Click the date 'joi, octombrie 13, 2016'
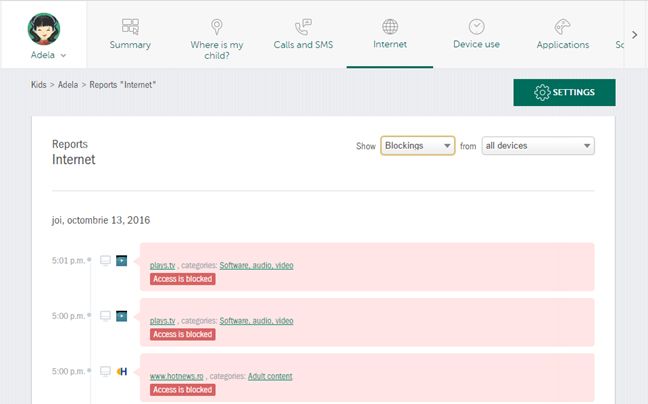The height and width of the screenshot is (404, 648). 101,220
